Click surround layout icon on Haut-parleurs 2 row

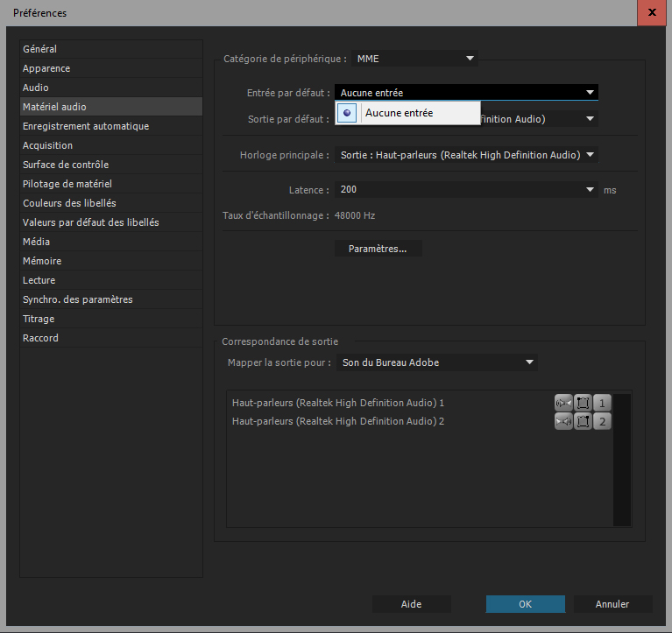pos(583,422)
